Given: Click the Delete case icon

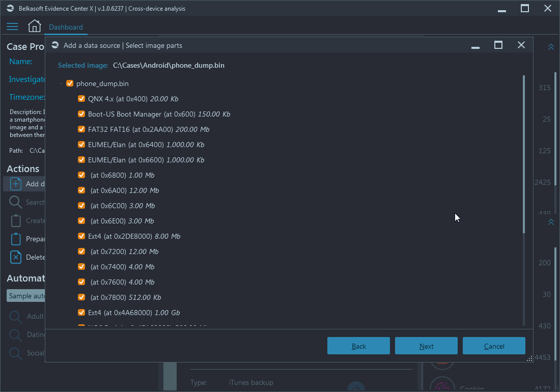Looking at the screenshot, I should [x=16, y=257].
